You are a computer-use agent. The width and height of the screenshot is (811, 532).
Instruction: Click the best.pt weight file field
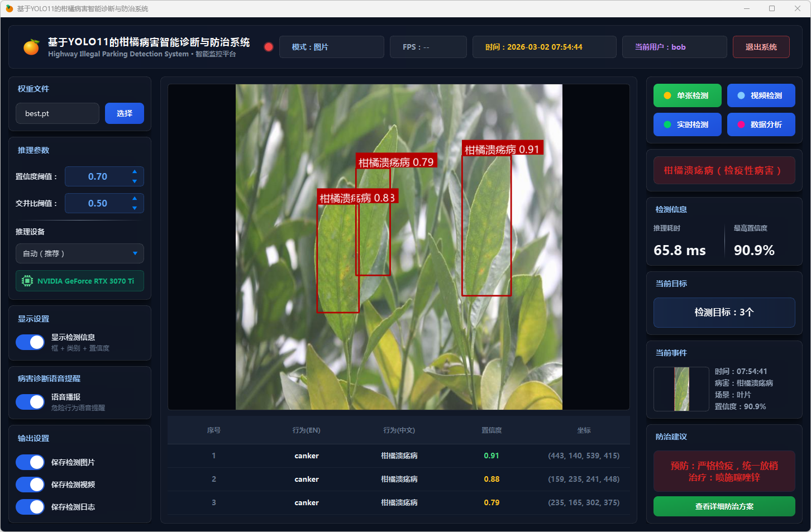58,113
